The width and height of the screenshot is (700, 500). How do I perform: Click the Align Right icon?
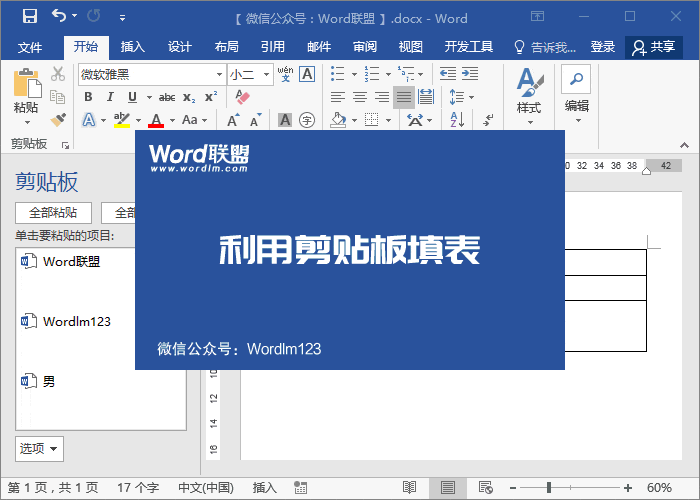point(382,97)
